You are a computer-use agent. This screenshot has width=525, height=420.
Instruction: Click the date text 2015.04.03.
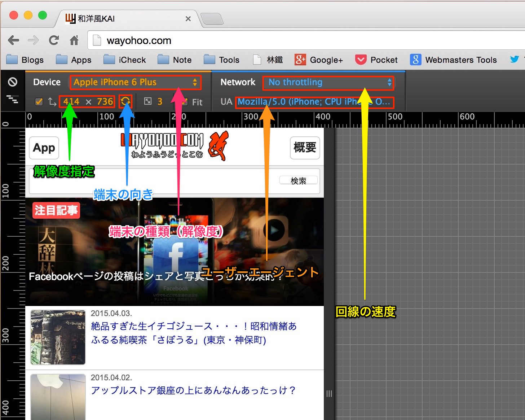point(111,313)
